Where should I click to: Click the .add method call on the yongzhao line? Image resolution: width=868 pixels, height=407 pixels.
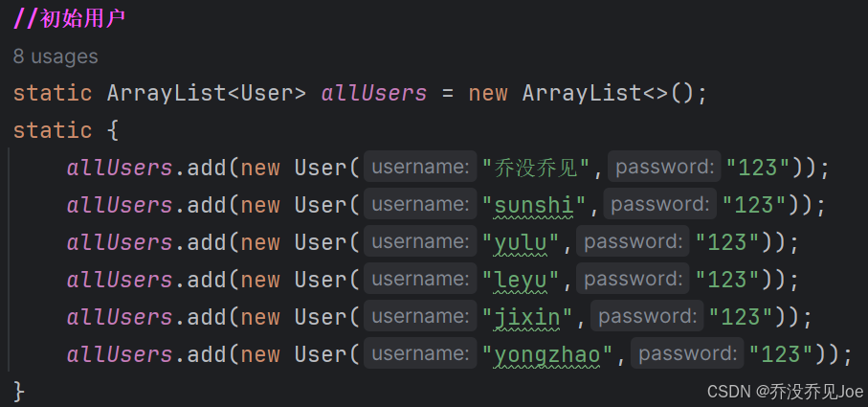[x=200, y=353]
